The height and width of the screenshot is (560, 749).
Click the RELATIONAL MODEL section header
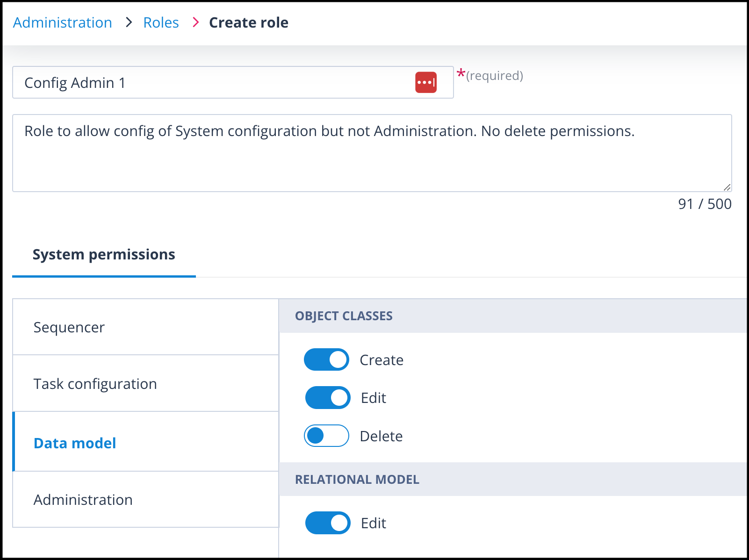(x=513, y=480)
